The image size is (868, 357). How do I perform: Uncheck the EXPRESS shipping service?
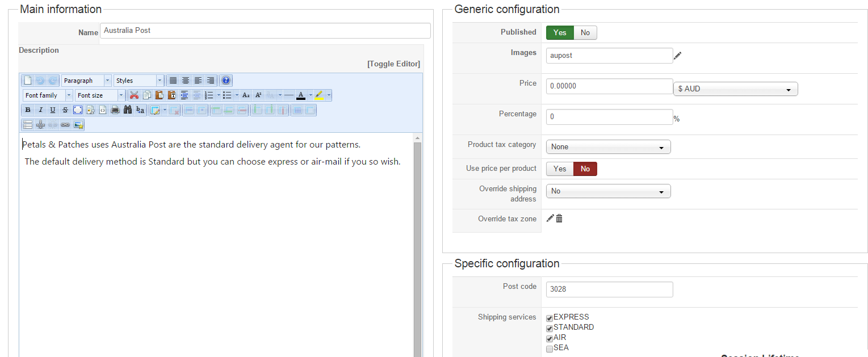(550, 318)
